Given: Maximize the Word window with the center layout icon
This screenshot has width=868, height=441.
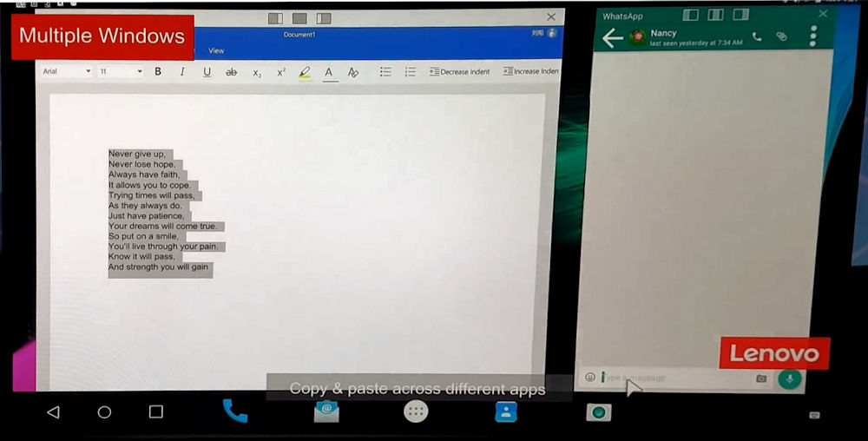Looking at the screenshot, I should click(x=300, y=18).
